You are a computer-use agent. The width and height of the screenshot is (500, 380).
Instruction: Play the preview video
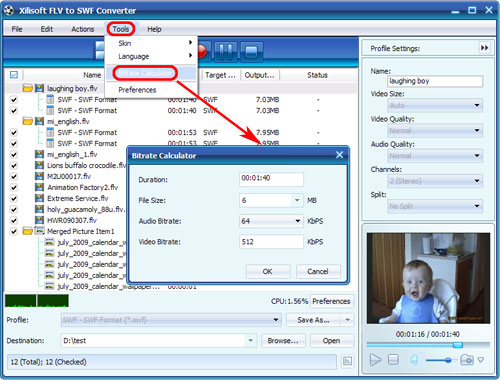click(x=375, y=360)
